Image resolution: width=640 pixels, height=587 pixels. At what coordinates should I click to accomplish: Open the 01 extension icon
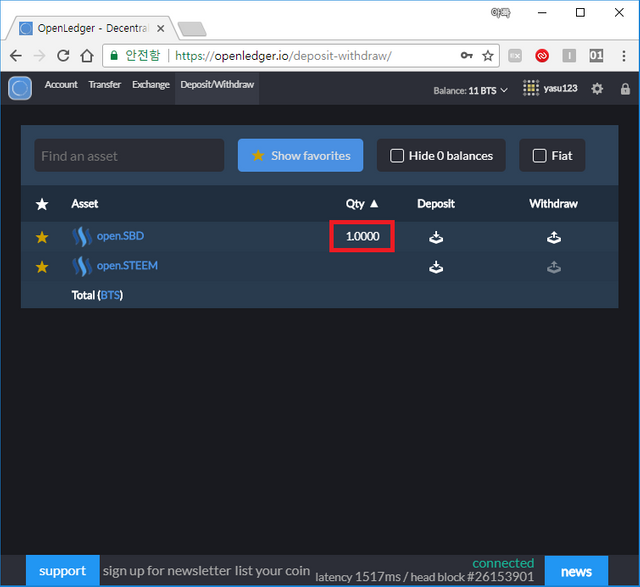596,56
